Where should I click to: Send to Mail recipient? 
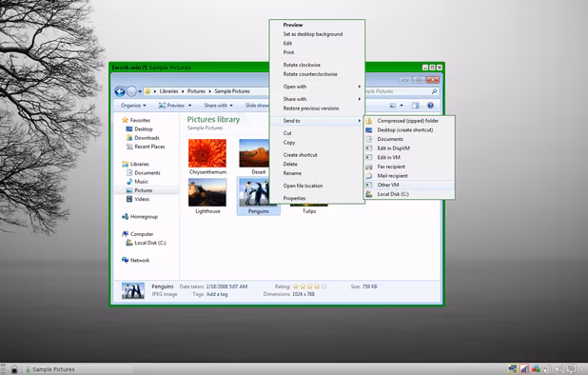[409, 175]
